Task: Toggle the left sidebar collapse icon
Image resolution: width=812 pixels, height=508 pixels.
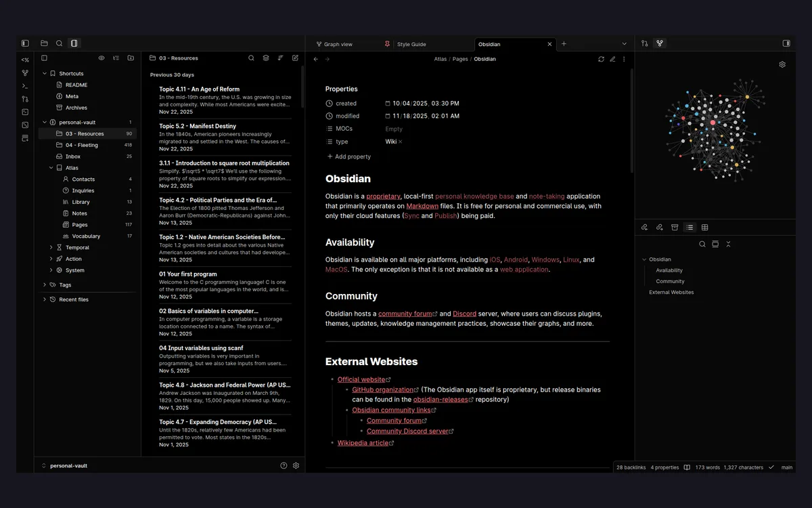Action: pos(25,43)
